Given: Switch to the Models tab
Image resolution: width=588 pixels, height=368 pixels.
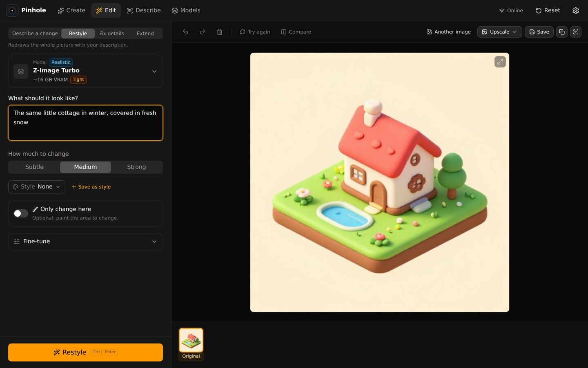Looking at the screenshot, I should coord(186,11).
